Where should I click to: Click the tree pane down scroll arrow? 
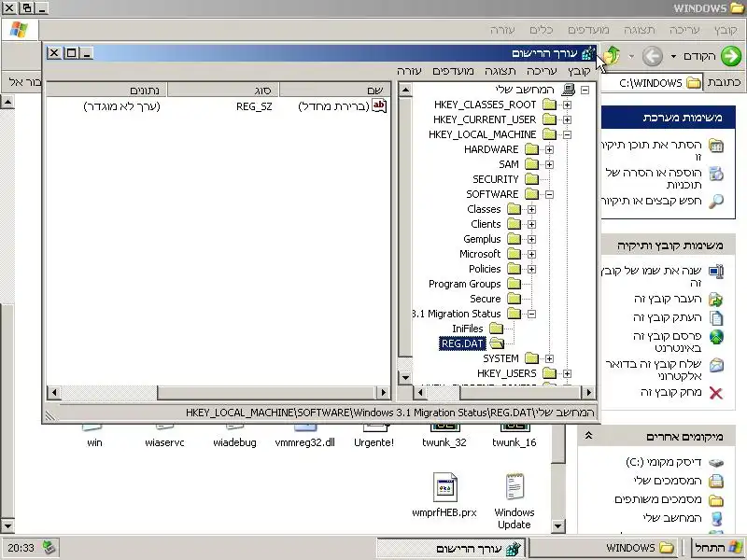click(405, 378)
